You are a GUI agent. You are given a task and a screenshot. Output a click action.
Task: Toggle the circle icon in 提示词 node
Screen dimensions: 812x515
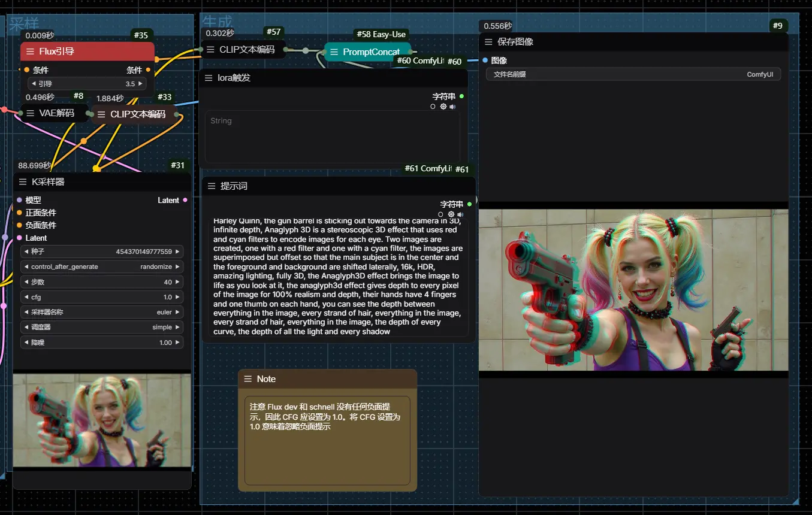click(x=440, y=214)
